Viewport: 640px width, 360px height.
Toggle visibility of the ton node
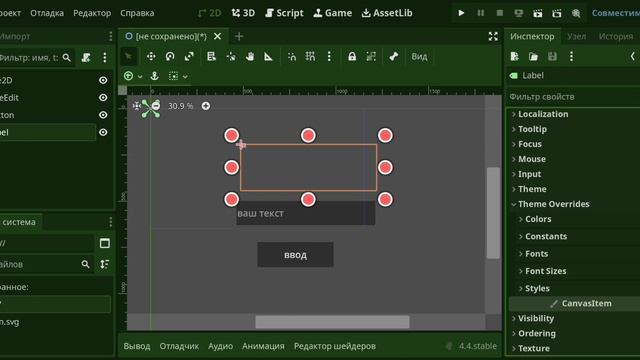pos(103,115)
